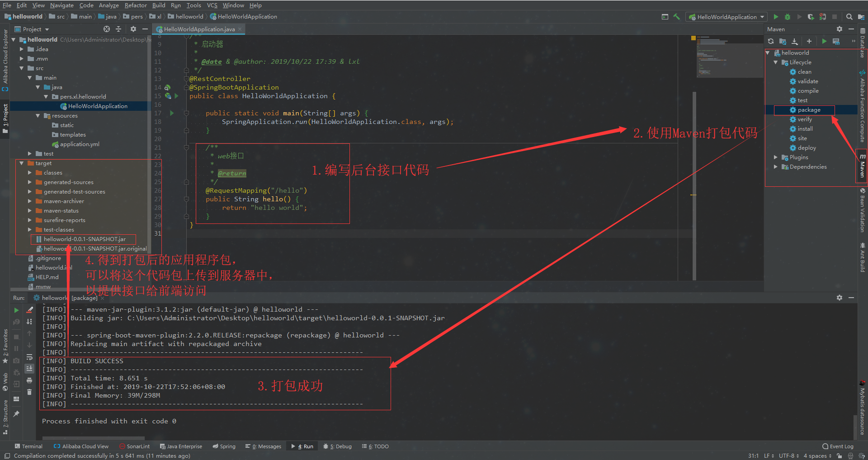Expand the Dependencies node in Maven
Screen dimensions: 868x460
pos(776,167)
